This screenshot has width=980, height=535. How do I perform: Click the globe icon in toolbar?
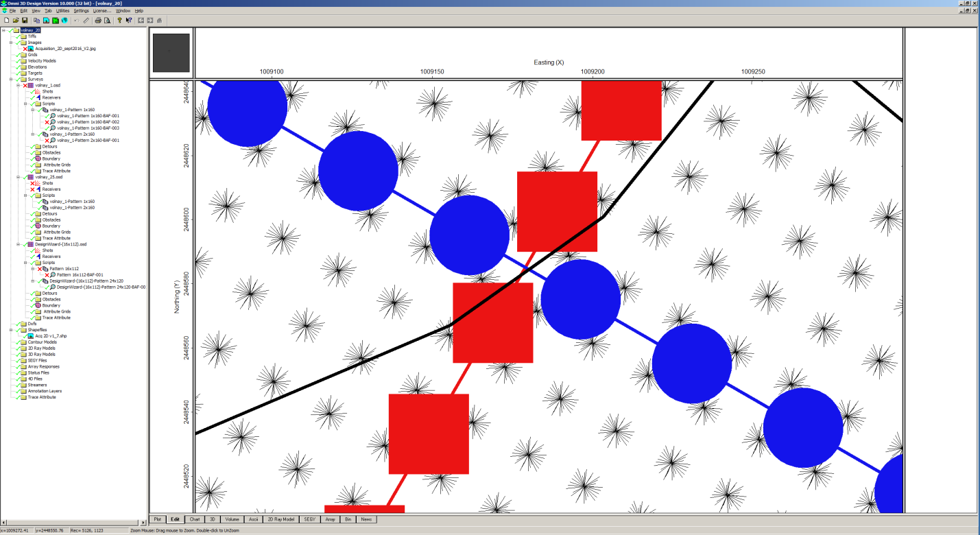tap(64, 21)
